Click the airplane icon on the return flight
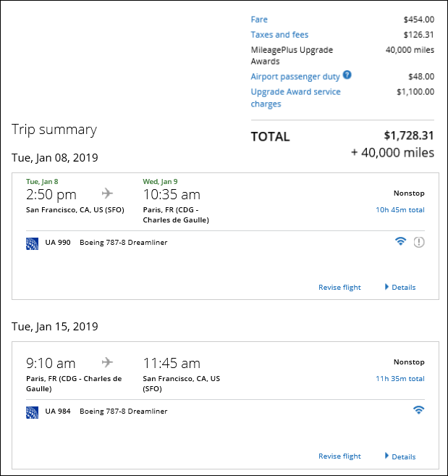Image resolution: width=448 pixels, height=476 pixels. [107, 362]
